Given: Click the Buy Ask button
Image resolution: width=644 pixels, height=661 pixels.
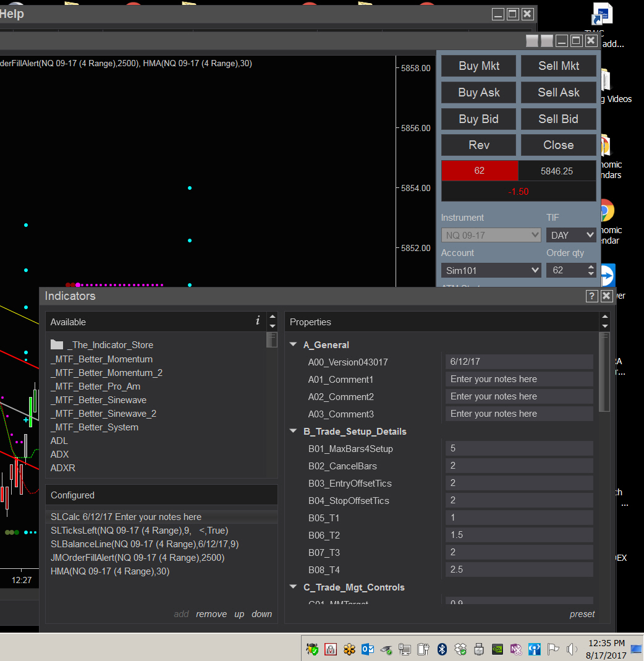Looking at the screenshot, I should click(479, 92).
